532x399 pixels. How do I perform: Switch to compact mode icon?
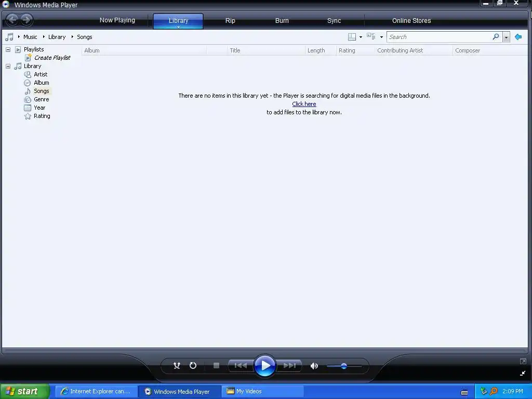[523, 373]
